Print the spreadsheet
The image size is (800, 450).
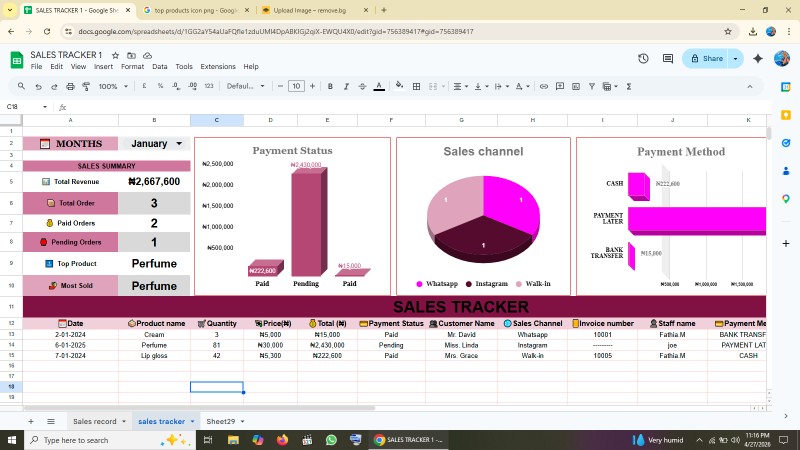click(x=70, y=87)
